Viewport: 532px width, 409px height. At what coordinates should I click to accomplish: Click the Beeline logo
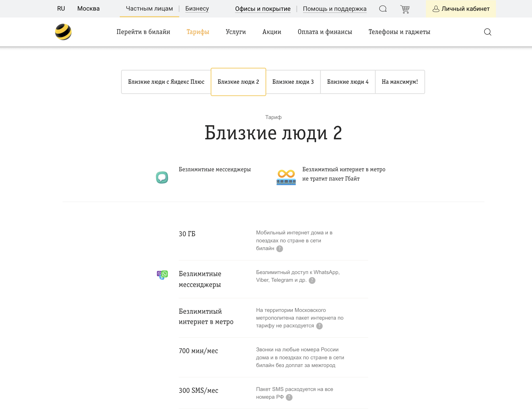tap(63, 31)
